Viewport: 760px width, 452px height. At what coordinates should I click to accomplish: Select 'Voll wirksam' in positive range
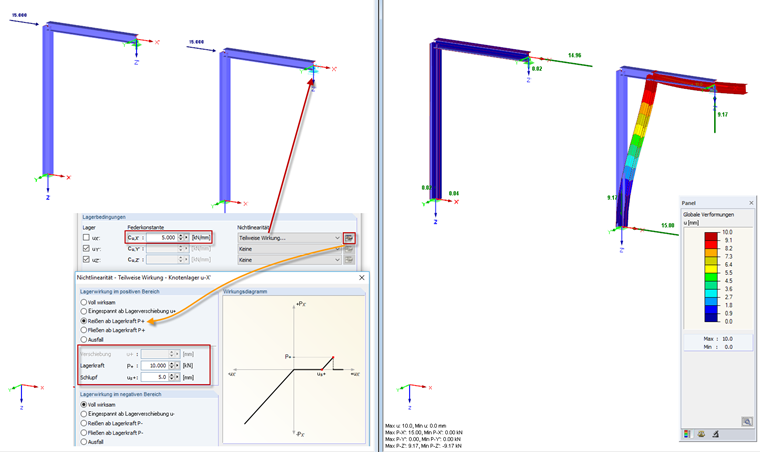tap(84, 302)
